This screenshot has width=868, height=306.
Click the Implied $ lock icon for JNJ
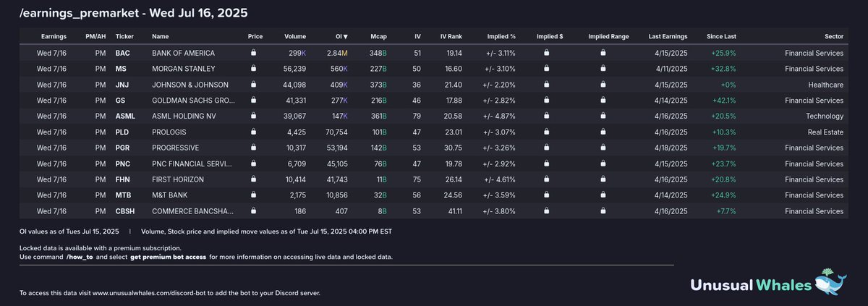click(546, 85)
